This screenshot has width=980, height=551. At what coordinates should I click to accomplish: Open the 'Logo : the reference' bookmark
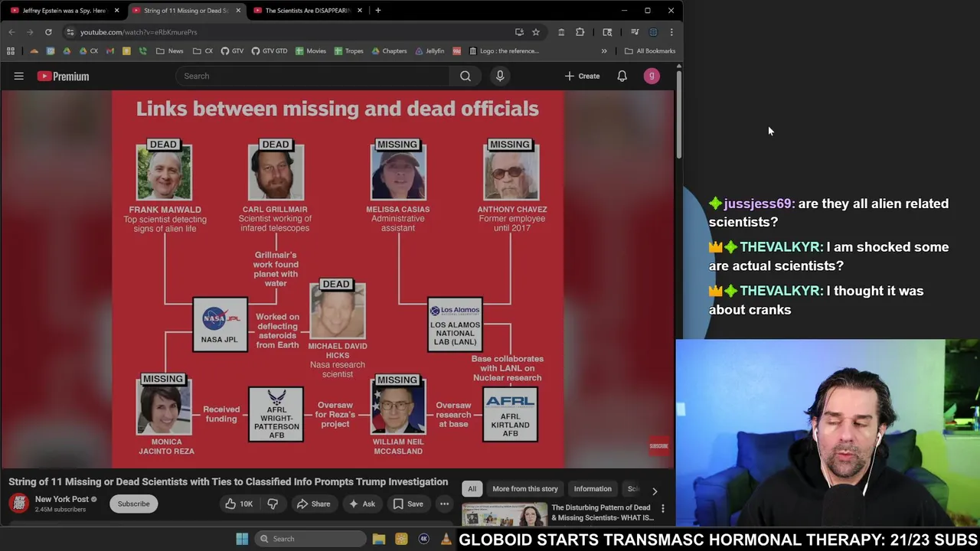[503, 51]
